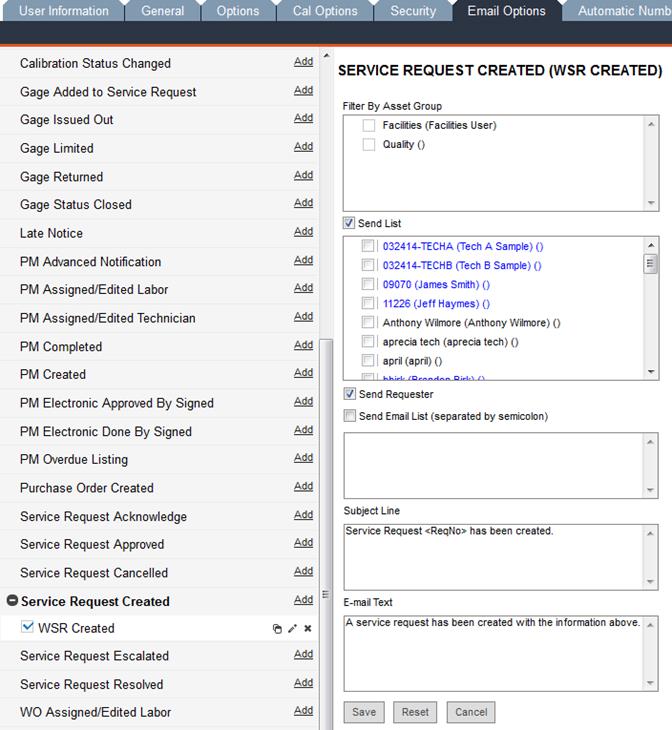Toggle the Send List checkbox
The image size is (672, 730).
click(349, 223)
